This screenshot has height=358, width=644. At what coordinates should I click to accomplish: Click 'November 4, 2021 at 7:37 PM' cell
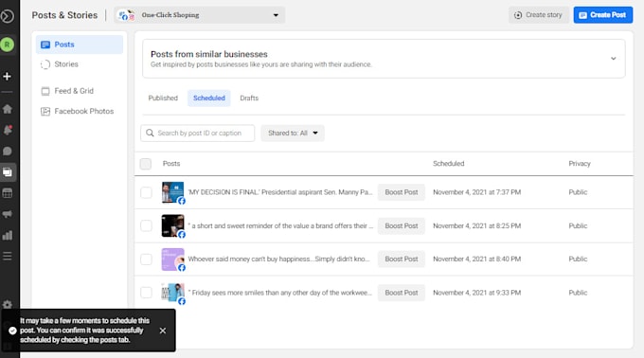[476, 192]
